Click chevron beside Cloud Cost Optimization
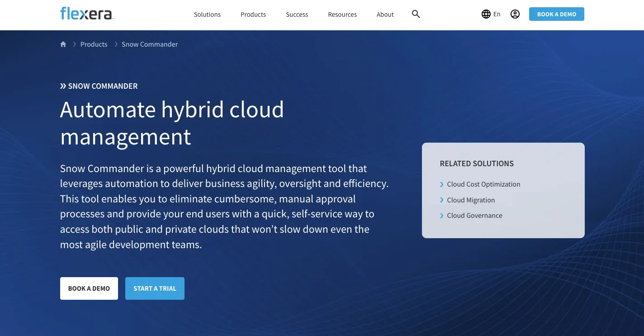Image resolution: width=644 pixels, height=336 pixels. pyautogui.click(x=442, y=184)
